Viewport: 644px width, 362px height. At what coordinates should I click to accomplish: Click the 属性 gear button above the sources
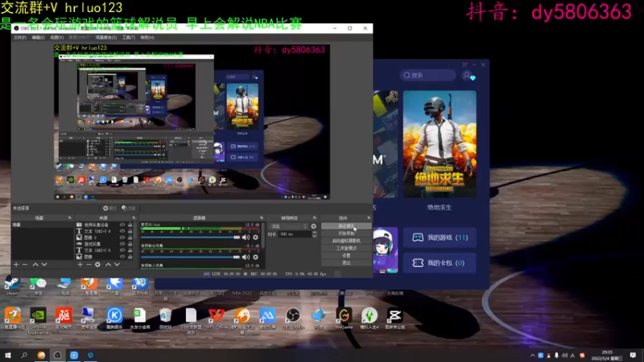coord(109,208)
